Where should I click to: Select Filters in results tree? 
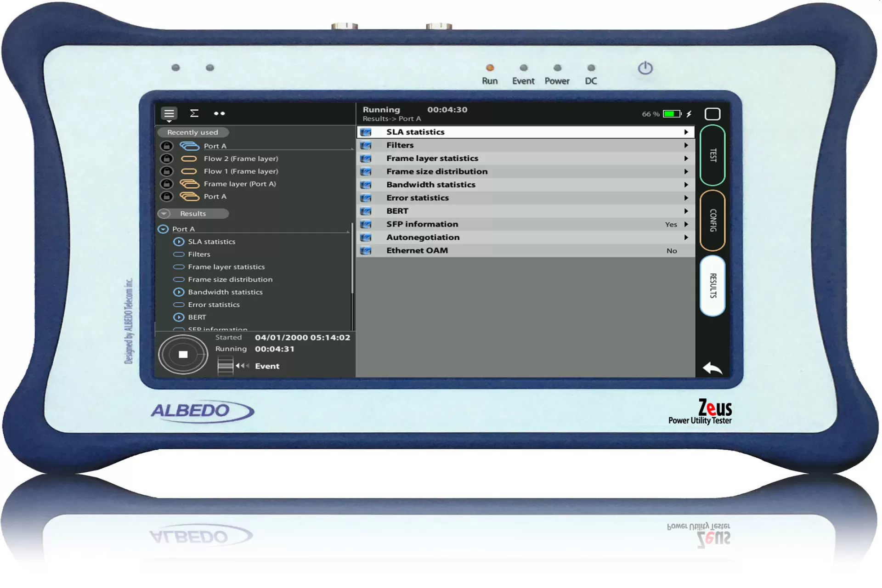pos(199,254)
